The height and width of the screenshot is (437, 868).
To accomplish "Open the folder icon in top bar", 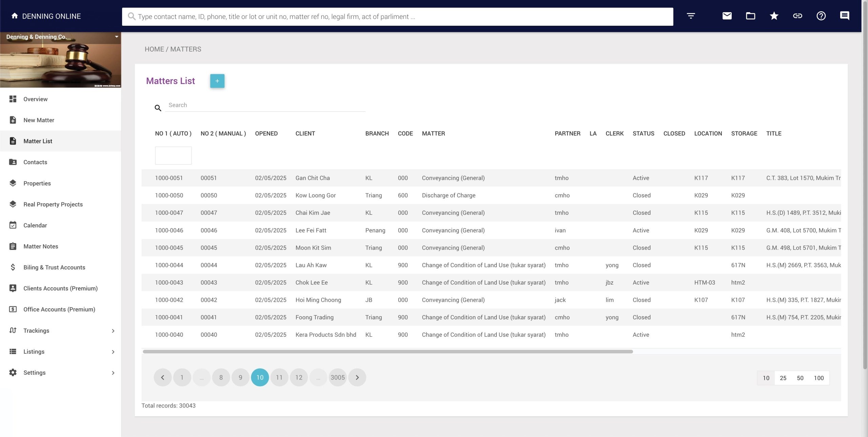I will (750, 16).
